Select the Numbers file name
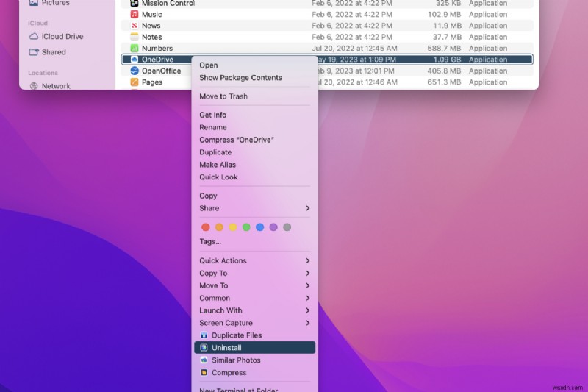 point(157,48)
